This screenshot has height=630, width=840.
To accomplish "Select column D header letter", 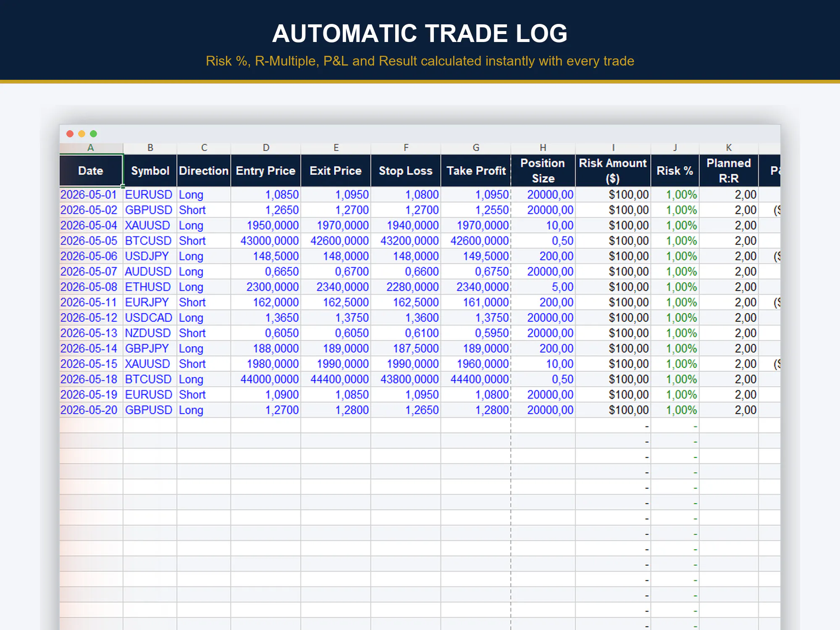I will click(266, 148).
